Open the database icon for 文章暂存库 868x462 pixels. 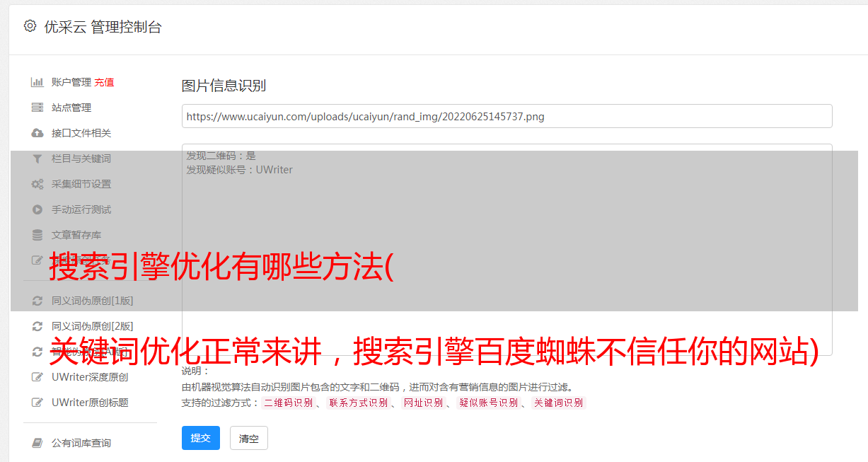(37, 235)
